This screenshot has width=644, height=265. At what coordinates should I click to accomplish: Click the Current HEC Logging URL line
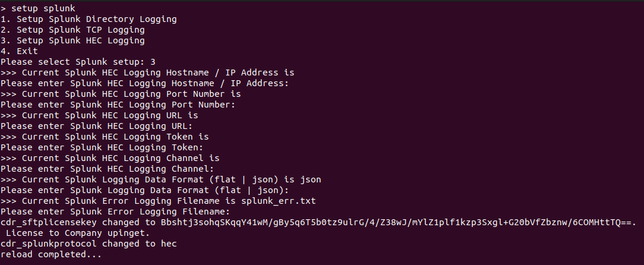[x=99, y=115]
